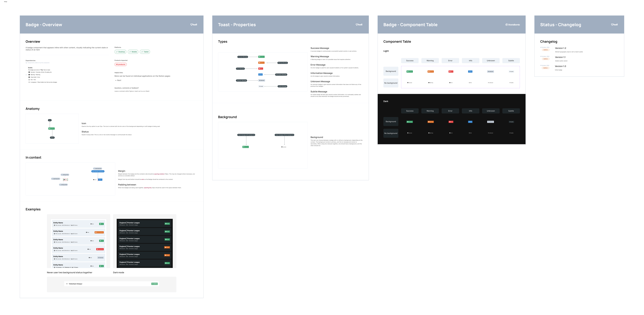Click the No background row label in Light table
The image size is (644, 315).
pyautogui.click(x=391, y=83)
